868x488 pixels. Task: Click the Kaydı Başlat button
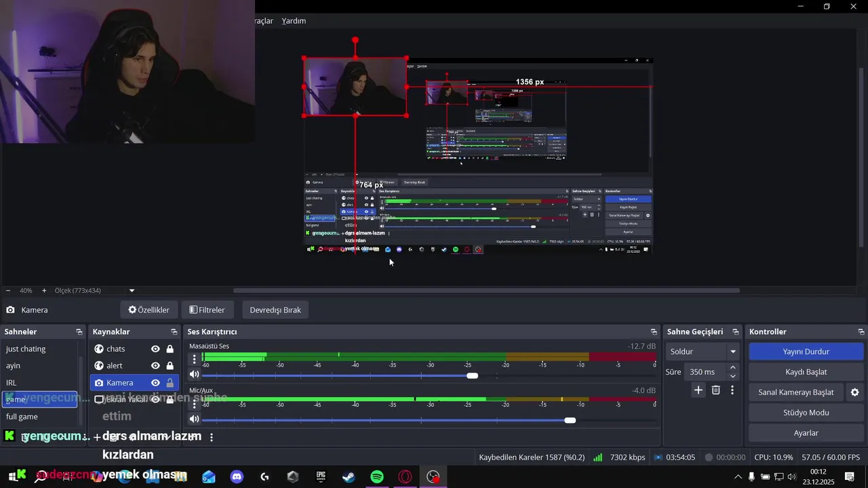pos(806,372)
